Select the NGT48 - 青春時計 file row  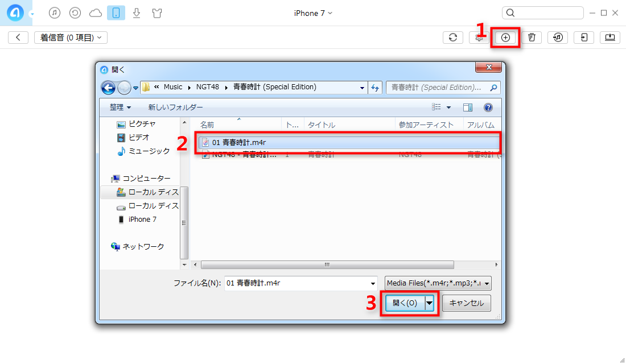pos(349,155)
